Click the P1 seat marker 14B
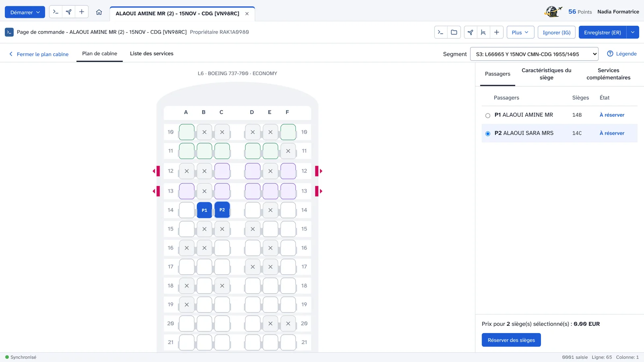 click(204, 210)
